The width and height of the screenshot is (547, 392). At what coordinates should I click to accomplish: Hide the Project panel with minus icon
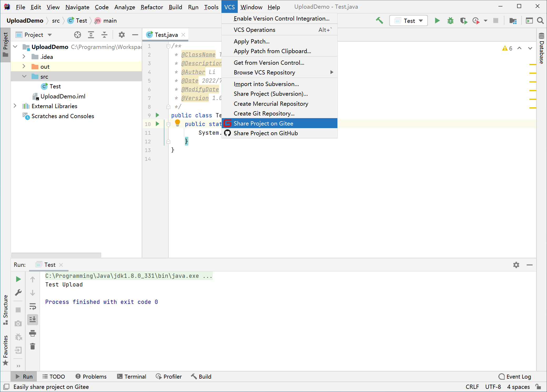[135, 35]
